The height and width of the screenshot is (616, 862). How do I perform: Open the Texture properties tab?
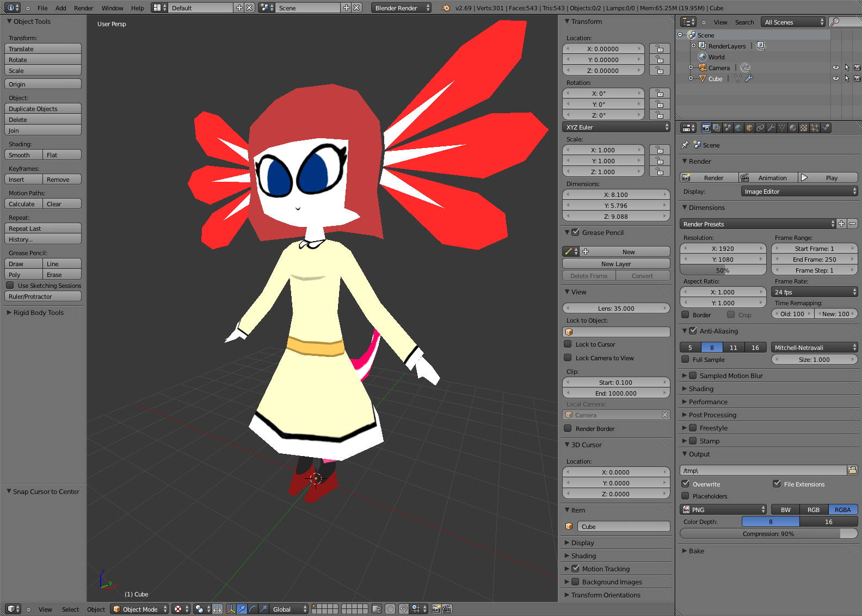[x=804, y=128]
